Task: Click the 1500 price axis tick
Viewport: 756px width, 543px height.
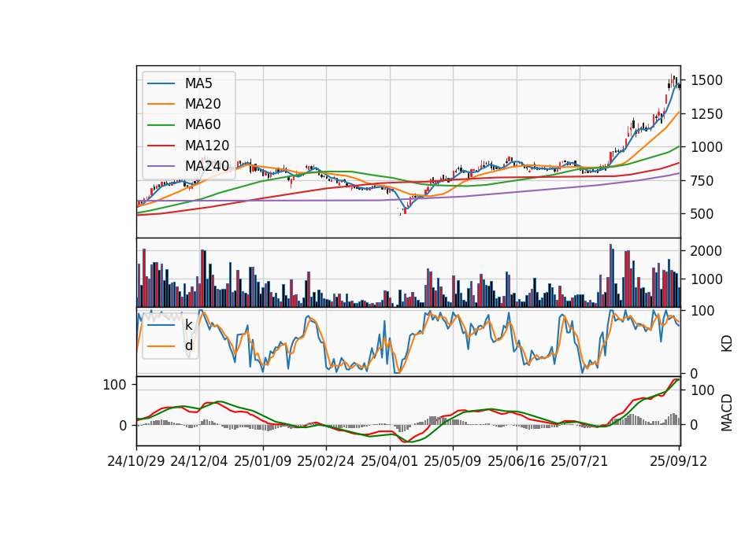Action: 706,80
